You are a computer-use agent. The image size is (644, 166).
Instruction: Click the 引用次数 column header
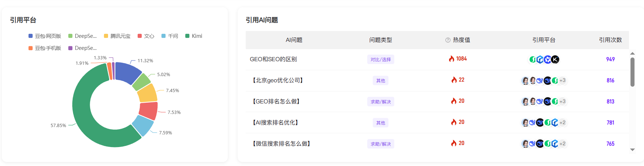(610, 40)
